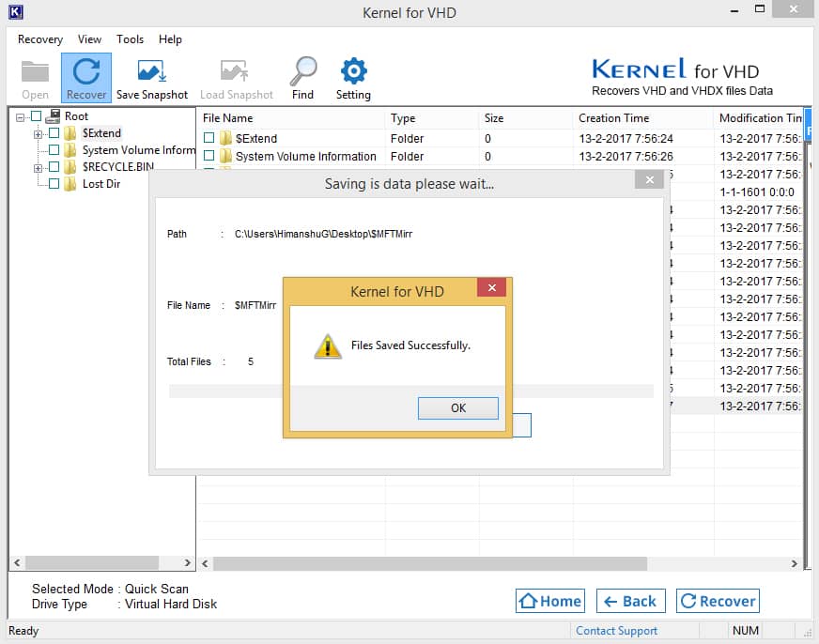The width and height of the screenshot is (819, 644).
Task: Click the file list scroll right arrow
Action: [x=794, y=563]
